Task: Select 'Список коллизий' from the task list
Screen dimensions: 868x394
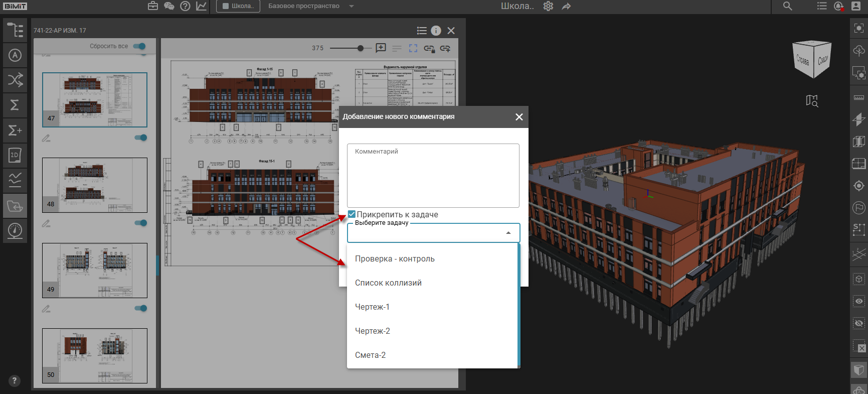Action: tap(432, 283)
